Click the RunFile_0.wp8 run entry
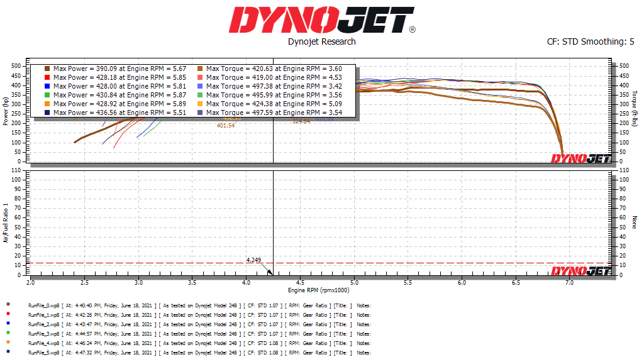This screenshot has width=644, height=362. [x=199, y=306]
